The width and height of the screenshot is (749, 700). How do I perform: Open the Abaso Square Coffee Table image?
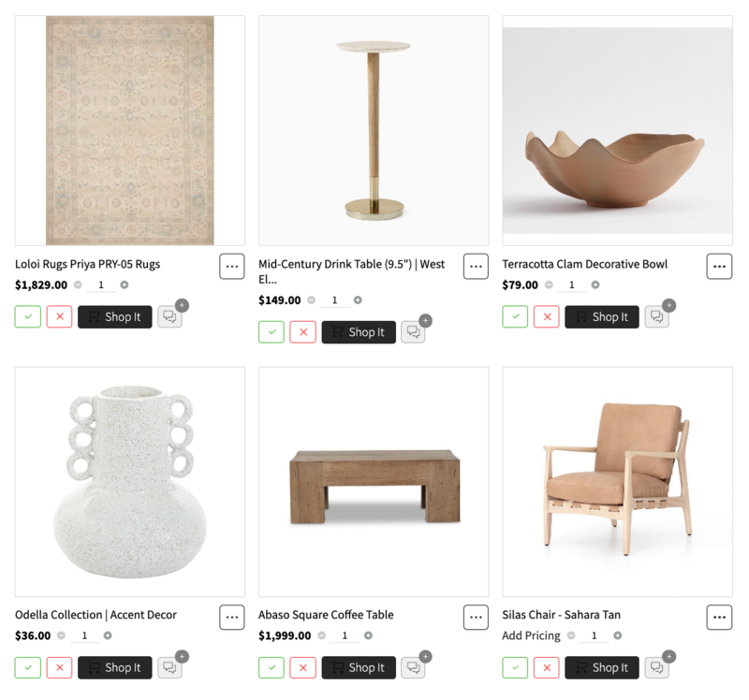pyautogui.click(x=374, y=481)
